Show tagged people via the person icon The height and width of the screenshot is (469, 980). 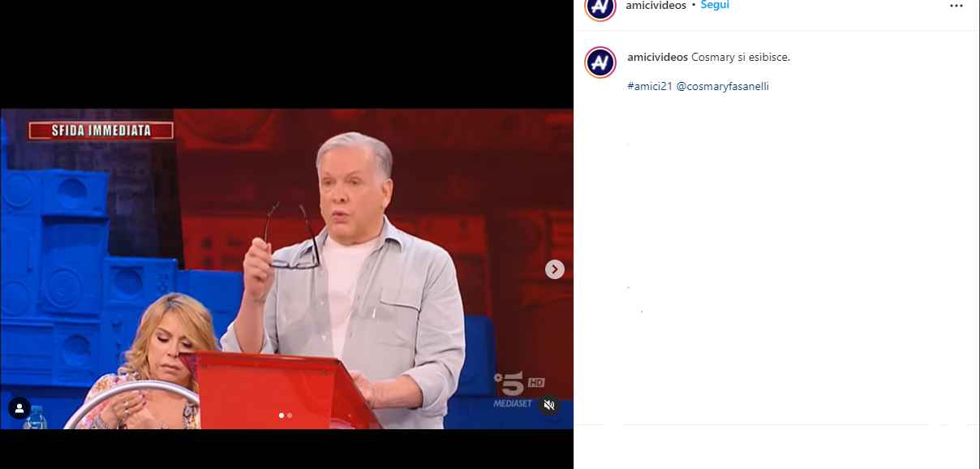pos(19,408)
